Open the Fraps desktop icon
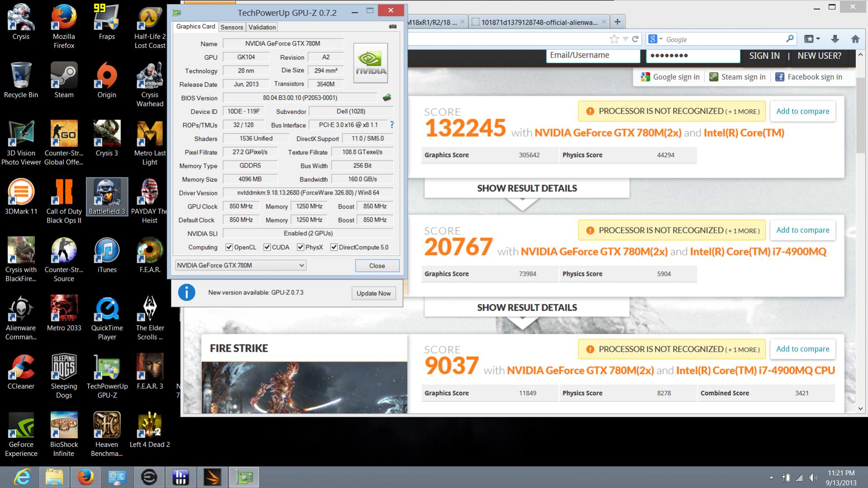This screenshot has height=488, width=868. tap(107, 22)
